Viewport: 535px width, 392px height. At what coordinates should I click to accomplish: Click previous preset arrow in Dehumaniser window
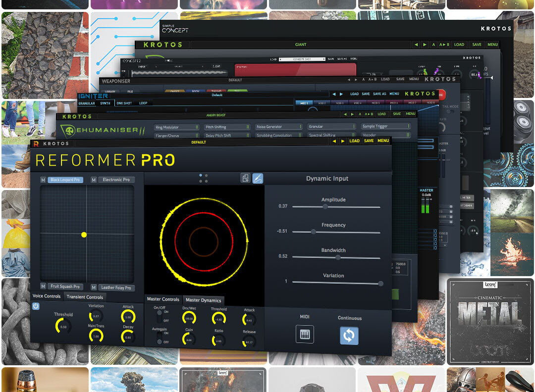[345, 114]
